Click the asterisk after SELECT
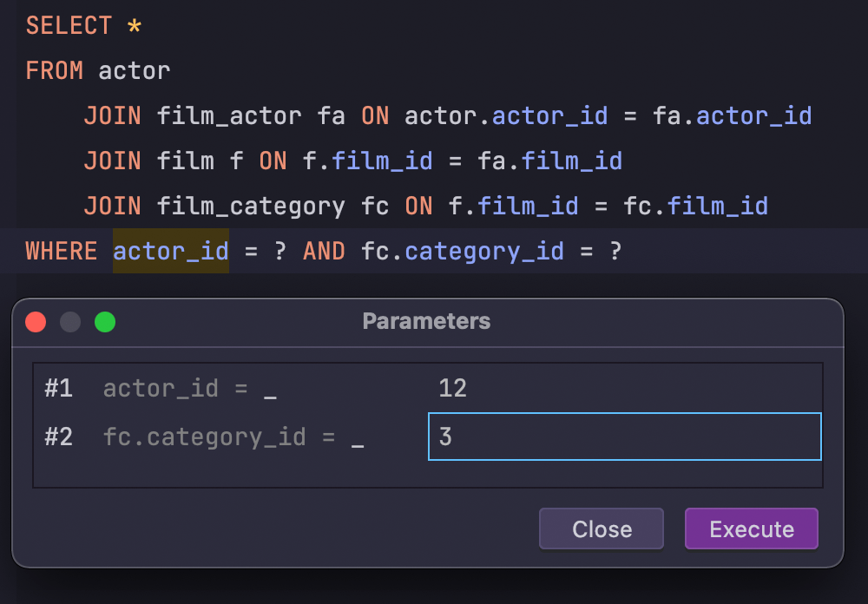Screen dimensions: 868x604 [x=134, y=26]
